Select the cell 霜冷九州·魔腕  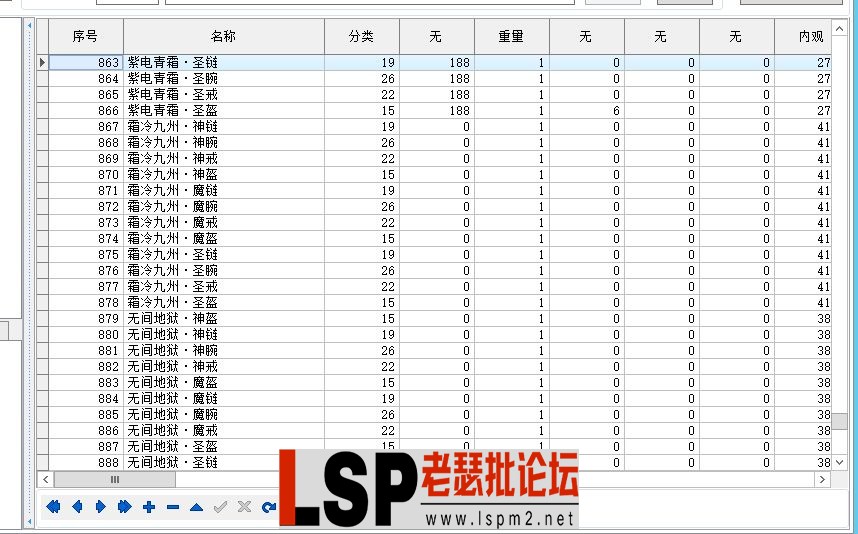click(x=224, y=206)
